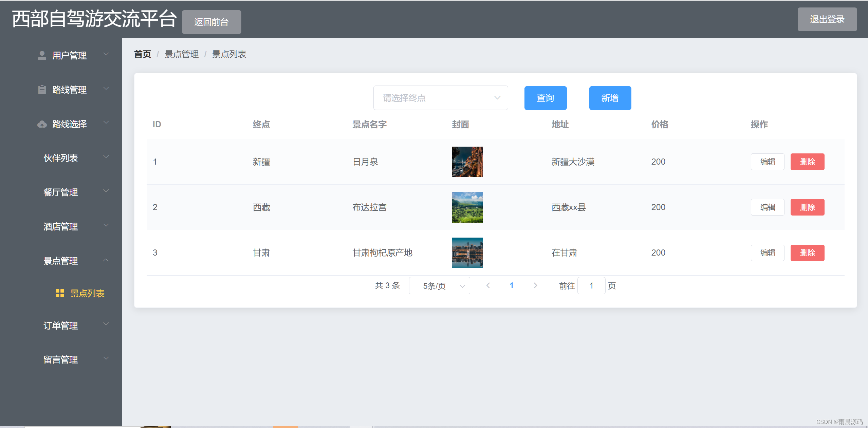This screenshot has width=868, height=428.
Task: Click the cloud upload icon beside 路线选择
Action: click(x=42, y=124)
